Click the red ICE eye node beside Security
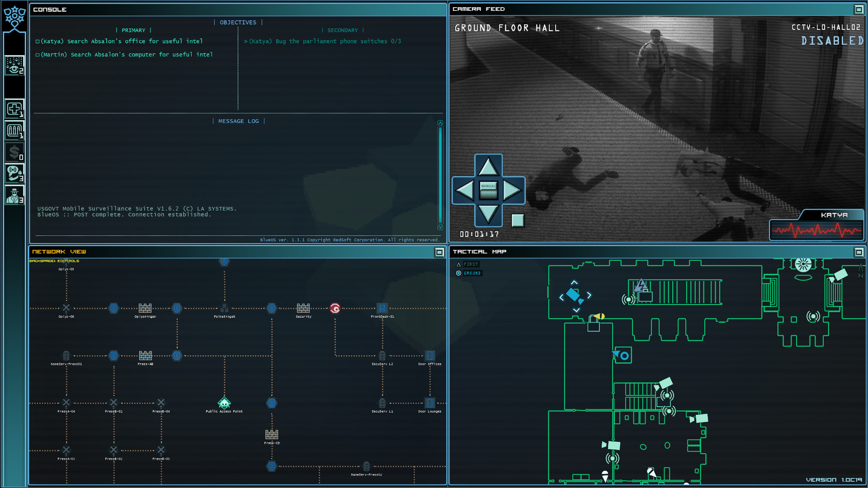 [335, 309]
